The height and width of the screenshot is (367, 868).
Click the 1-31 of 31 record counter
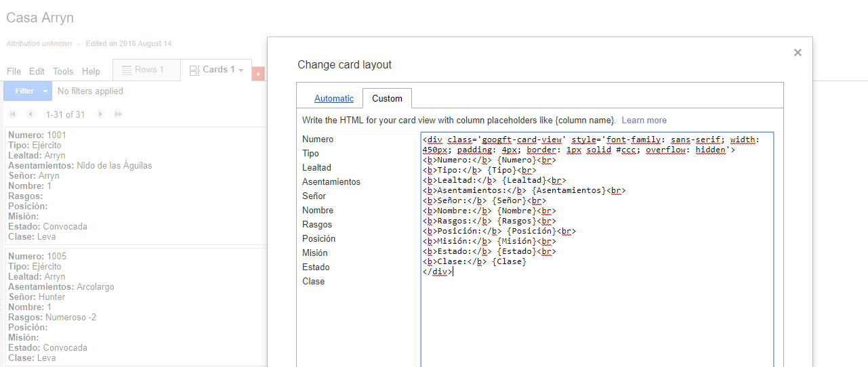[x=65, y=115]
